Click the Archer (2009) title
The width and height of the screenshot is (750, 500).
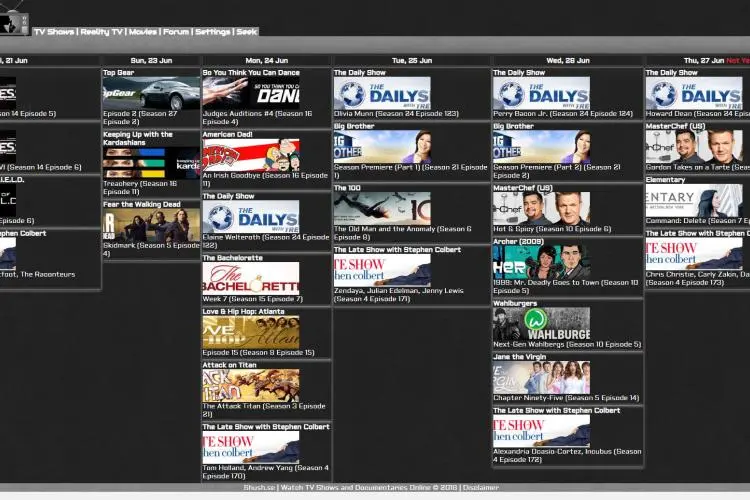[518, 242]
